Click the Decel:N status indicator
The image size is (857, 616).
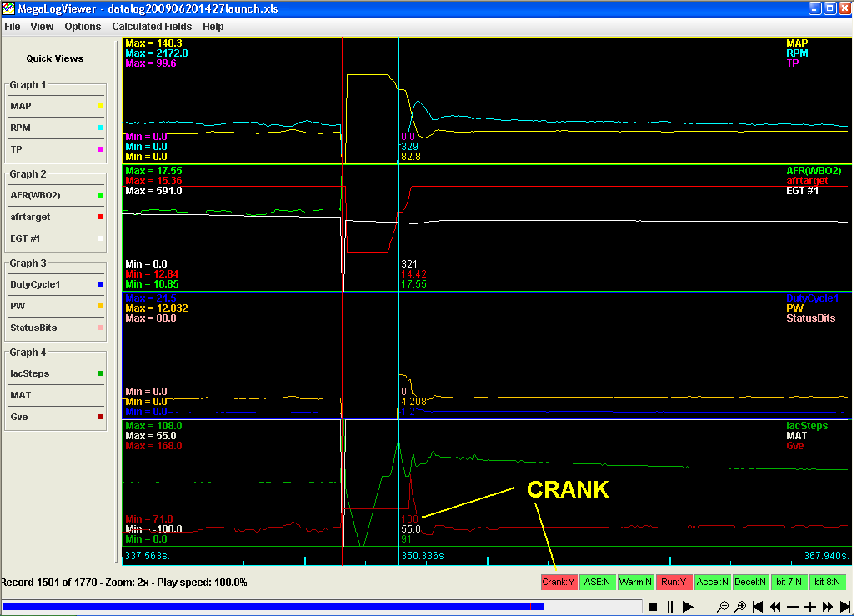[x=750, y=582]
